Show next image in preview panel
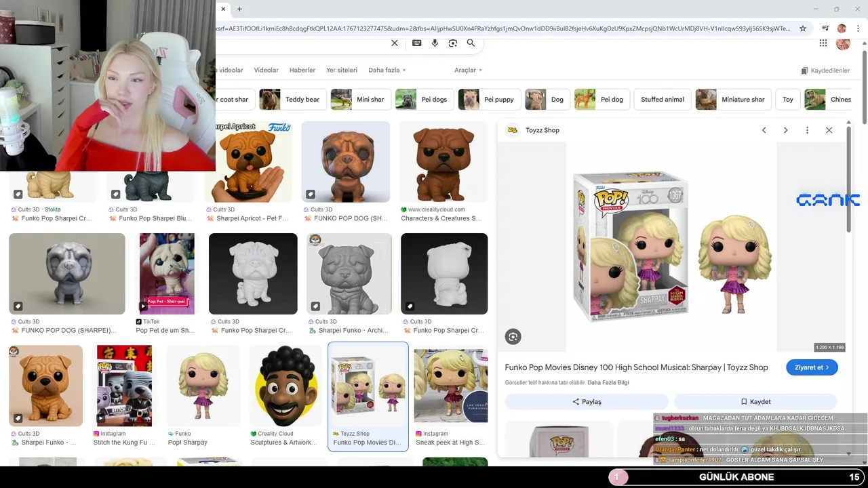The image size is (868, 488). click(785, 130)
